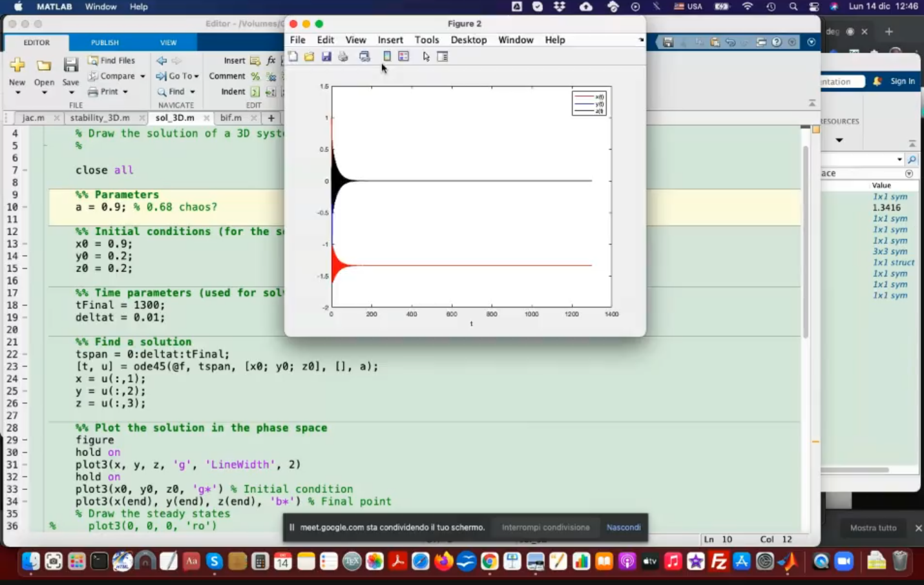Click the Save Figure icon in Figure 2
This screenshot has height=585, width=924.
tap(326, 57)
